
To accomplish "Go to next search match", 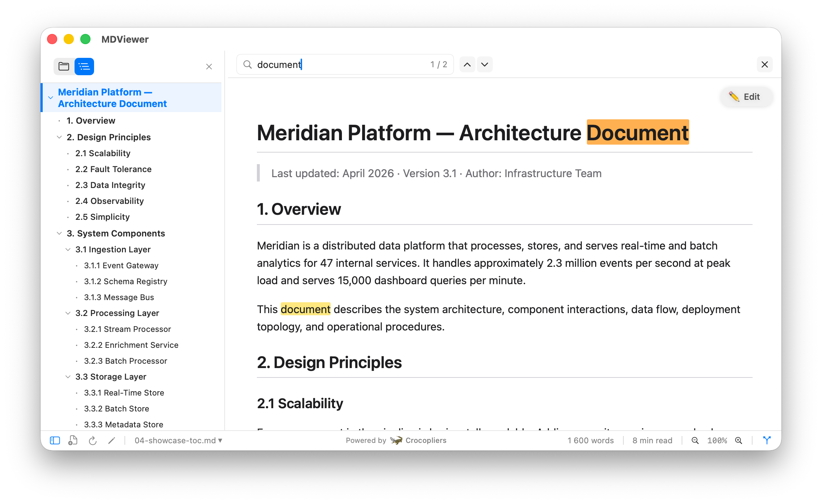I will pyautogui.click(x=485, y=64).
